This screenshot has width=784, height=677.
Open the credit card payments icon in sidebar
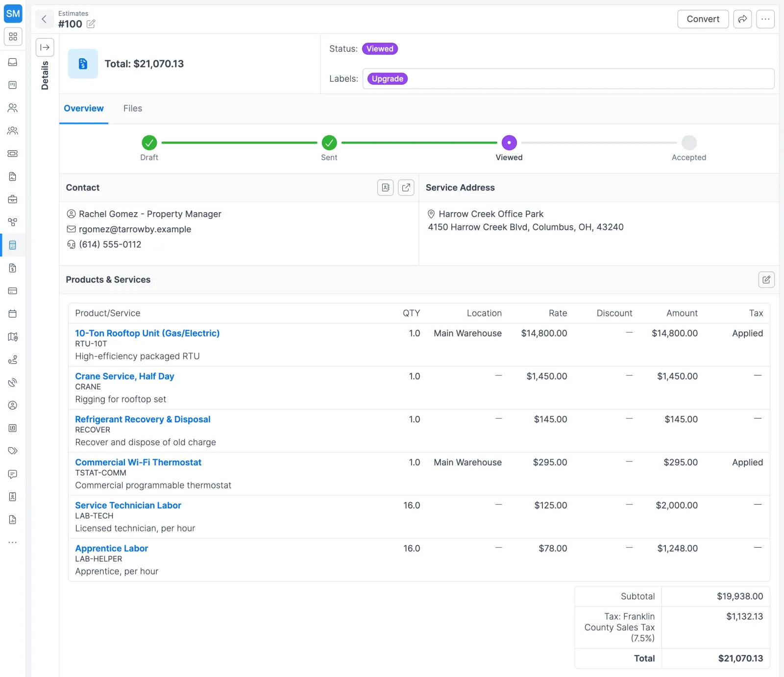13,291
